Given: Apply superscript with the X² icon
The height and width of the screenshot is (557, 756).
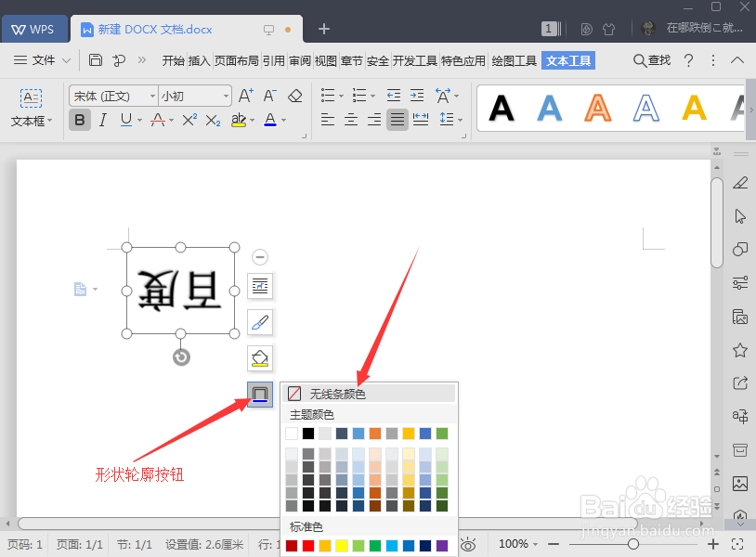Looking at the screenshot, I should point(191,119).
